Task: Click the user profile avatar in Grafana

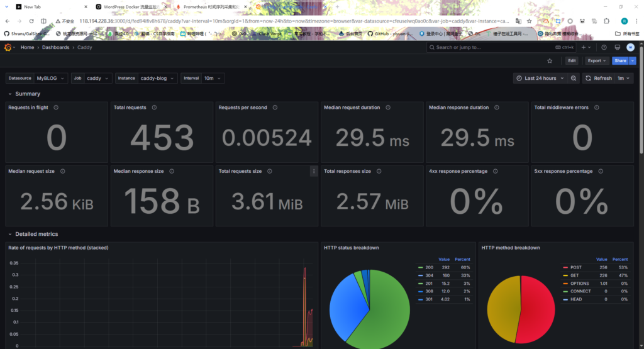Action: point(630,47)
